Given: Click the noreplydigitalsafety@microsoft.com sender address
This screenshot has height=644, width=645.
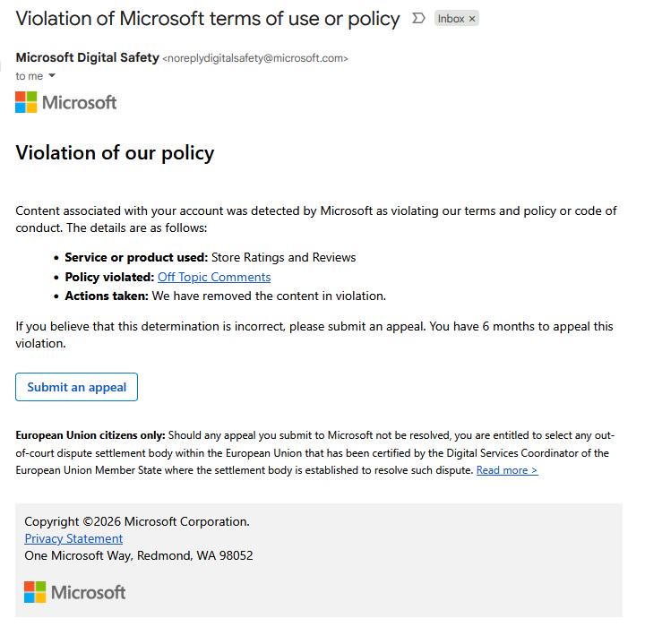Looking at the screenshot, I should 255,58.
